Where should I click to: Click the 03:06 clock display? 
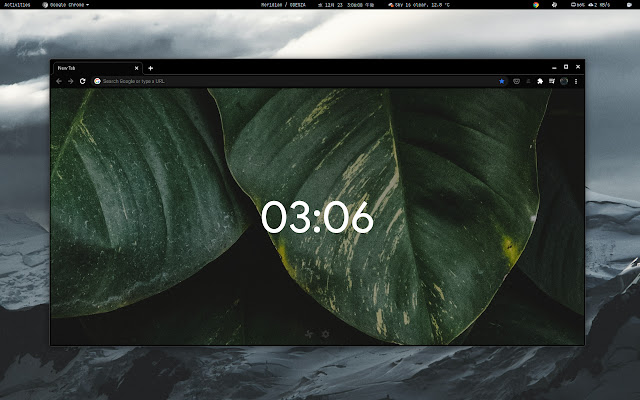click(x=317, y=218)
